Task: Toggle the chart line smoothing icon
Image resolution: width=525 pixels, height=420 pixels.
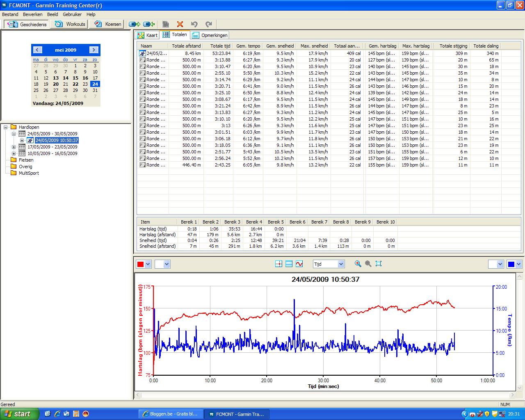Action: pyautogui.click(x=299, y=264)
